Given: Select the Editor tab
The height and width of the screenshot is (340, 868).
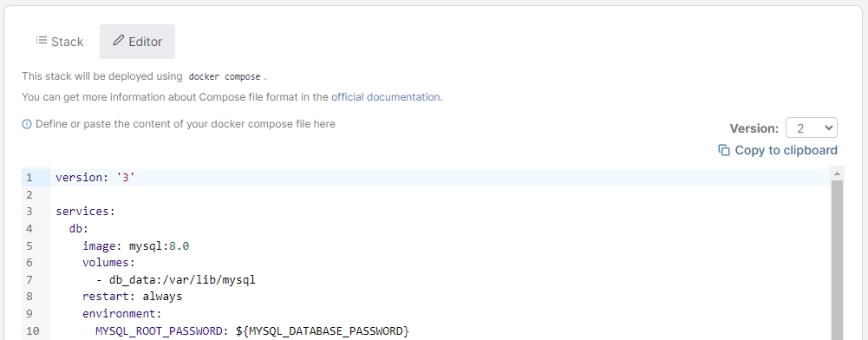Looking at the screenshot, I should [x=137, y=42].
